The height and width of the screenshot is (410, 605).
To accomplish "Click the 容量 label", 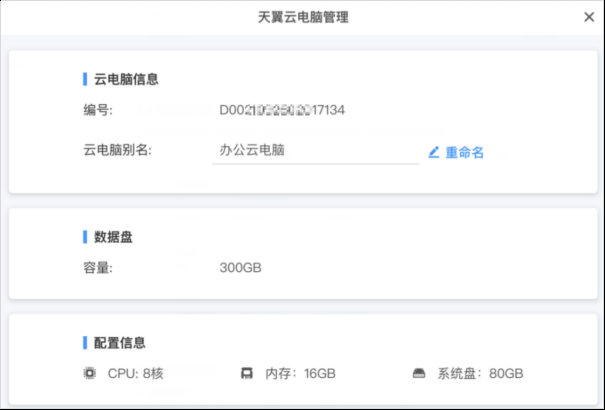I will point(98,268).
